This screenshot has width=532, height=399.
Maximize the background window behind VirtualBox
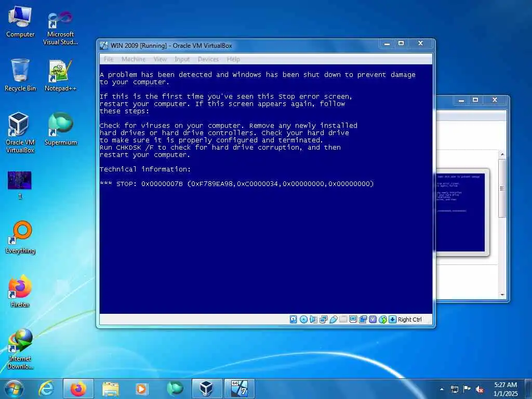tap(475, 100)
